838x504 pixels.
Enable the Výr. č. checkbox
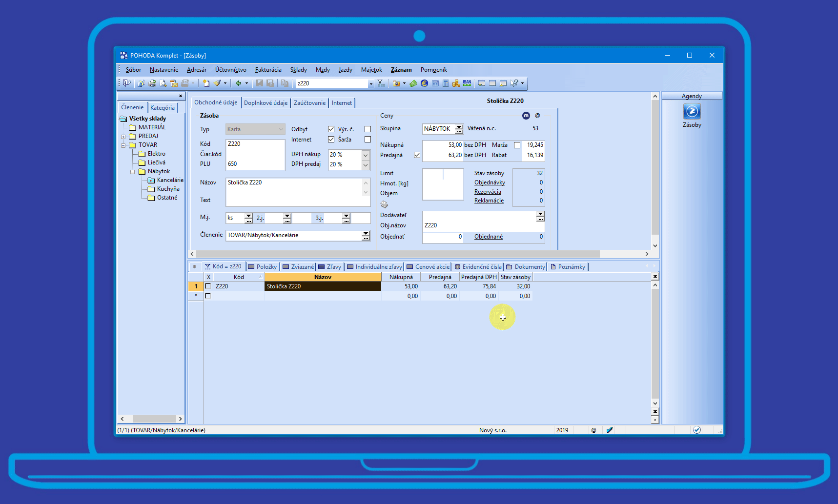point(368,129)
